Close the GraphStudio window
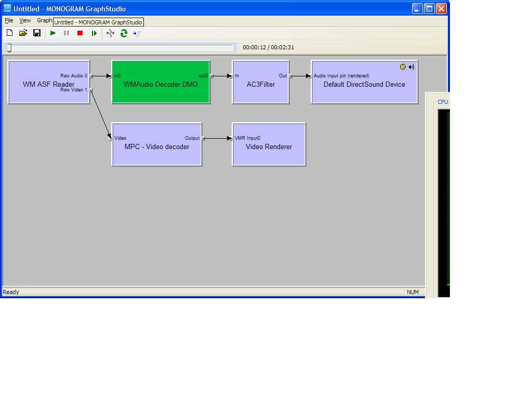The width and height of the screenshot is (532, 399). (442, 8)
